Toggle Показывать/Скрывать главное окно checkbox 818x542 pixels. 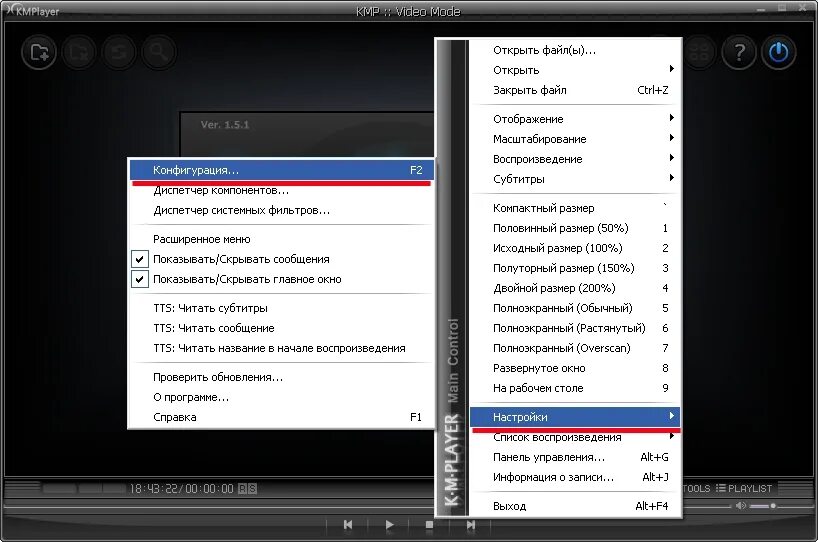pos(139,279)
